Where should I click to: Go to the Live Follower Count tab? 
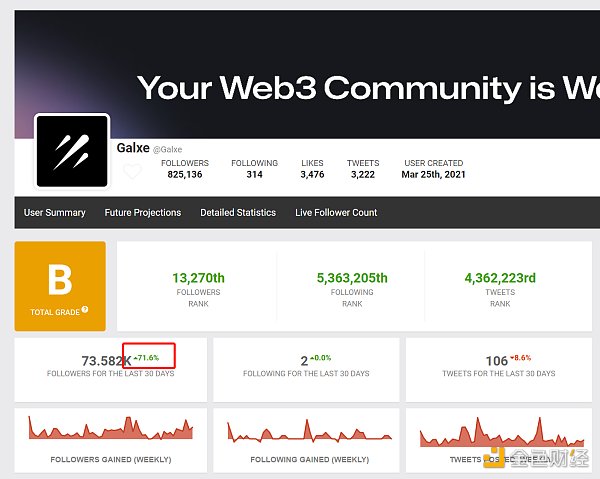tap(336, 213)
